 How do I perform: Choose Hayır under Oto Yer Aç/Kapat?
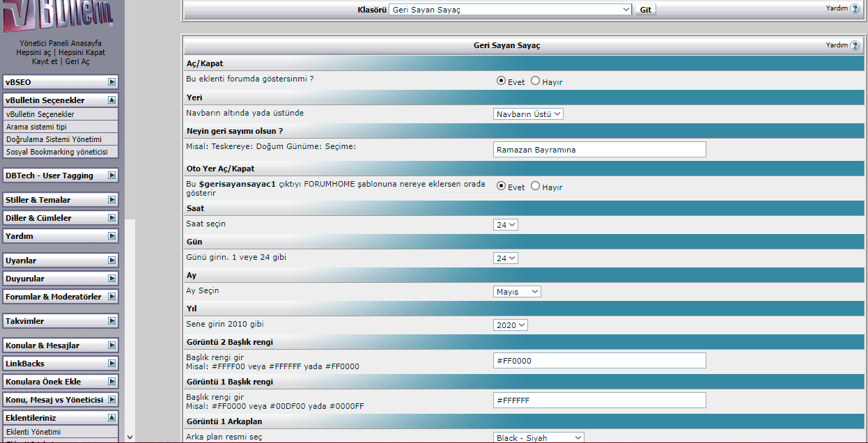click(535, 186)
